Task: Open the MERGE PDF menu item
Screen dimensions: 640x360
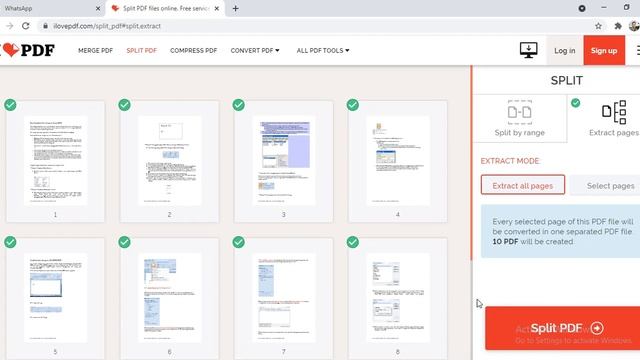Action: pos(96,50)
